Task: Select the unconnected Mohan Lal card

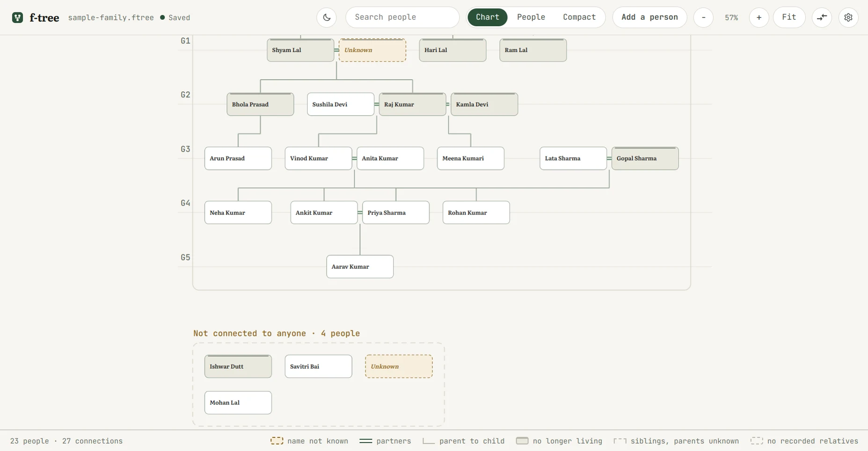Action: tap(238, 403)
